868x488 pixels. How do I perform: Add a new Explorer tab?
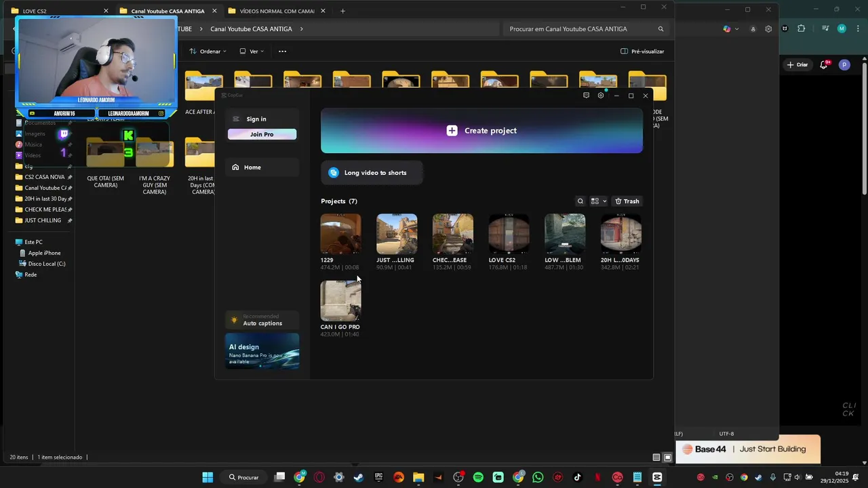click(342, 11)
